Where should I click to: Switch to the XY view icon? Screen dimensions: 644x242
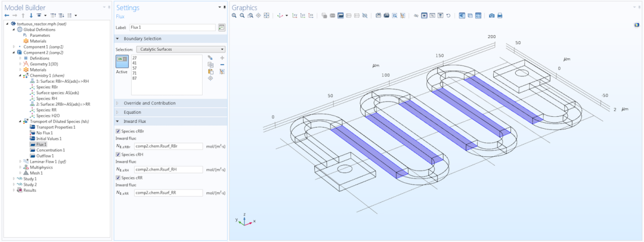295,15
